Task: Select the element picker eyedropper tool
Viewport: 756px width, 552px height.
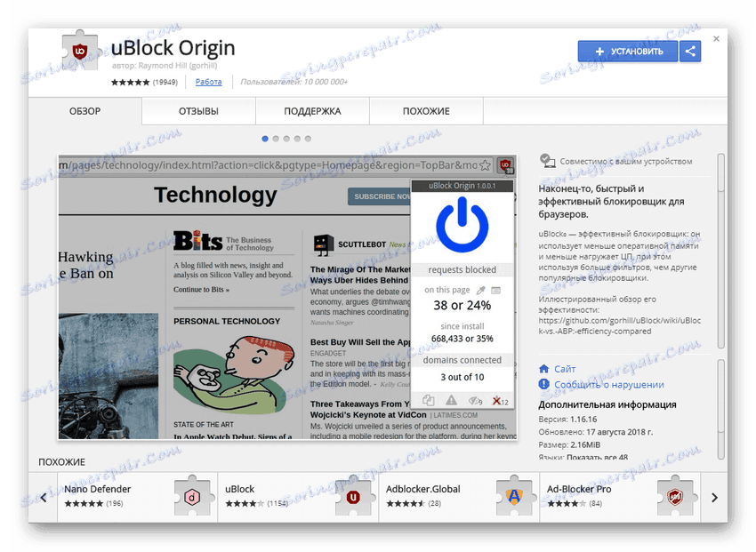Action: [x=480, y=291]
